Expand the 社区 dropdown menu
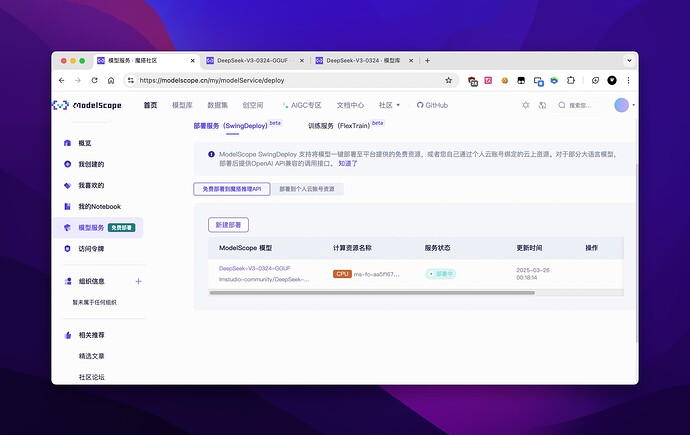 (x=389, y=105)
